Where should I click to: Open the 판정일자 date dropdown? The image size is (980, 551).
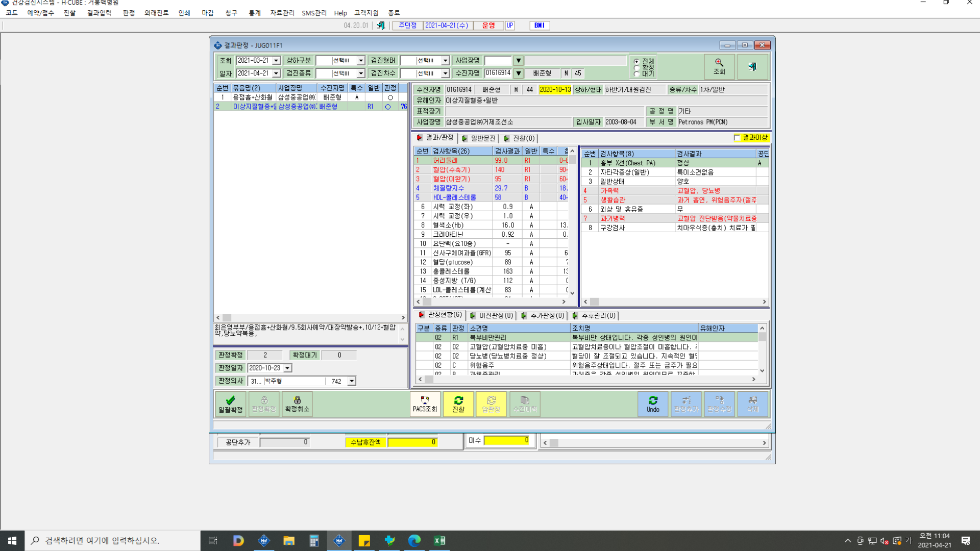[287, 368]
